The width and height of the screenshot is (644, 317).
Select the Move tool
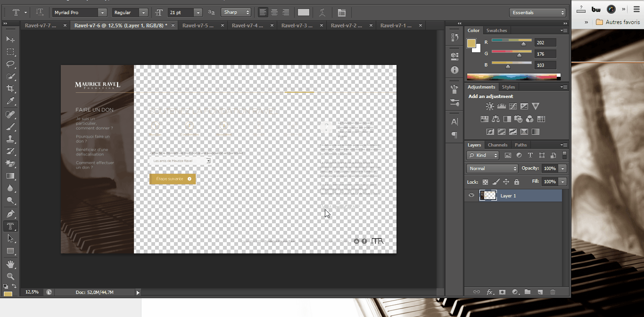(x=10, y=39)
